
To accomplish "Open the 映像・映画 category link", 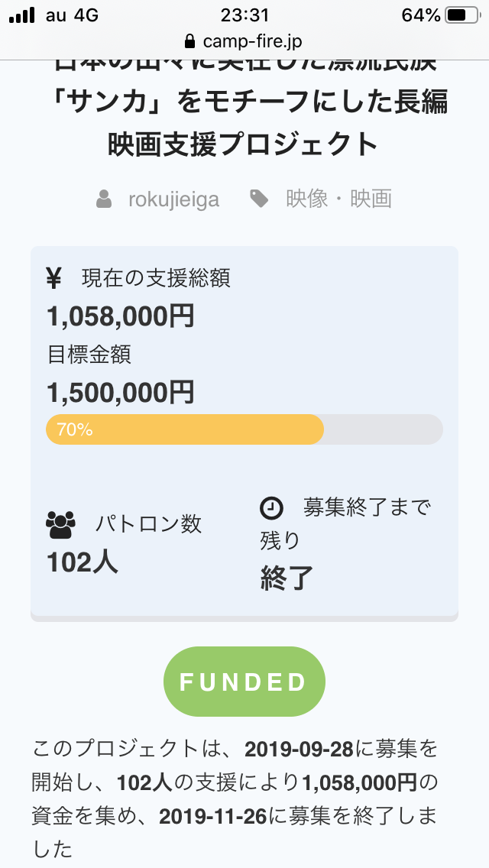I will pos(338,199).
